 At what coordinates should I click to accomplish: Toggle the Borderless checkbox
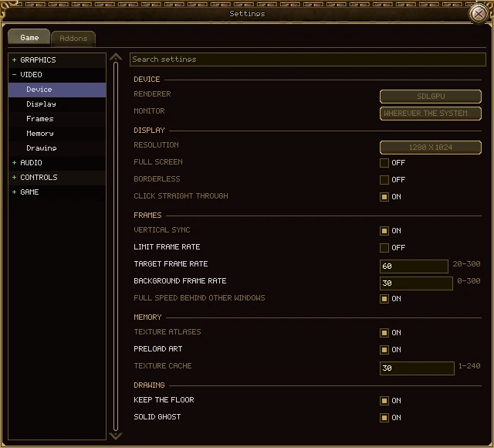point(384,180)
